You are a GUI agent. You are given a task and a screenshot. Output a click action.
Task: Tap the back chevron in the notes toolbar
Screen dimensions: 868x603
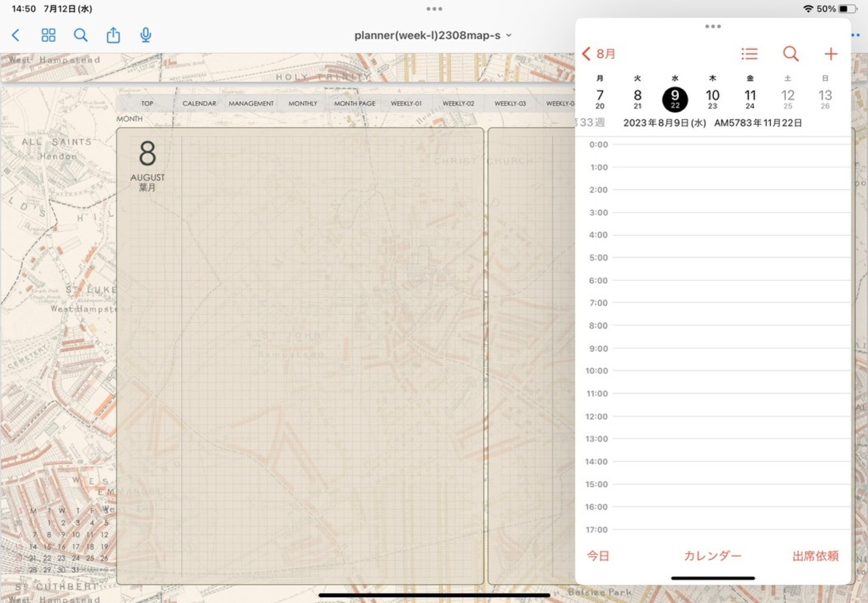[x=16, y=35]
